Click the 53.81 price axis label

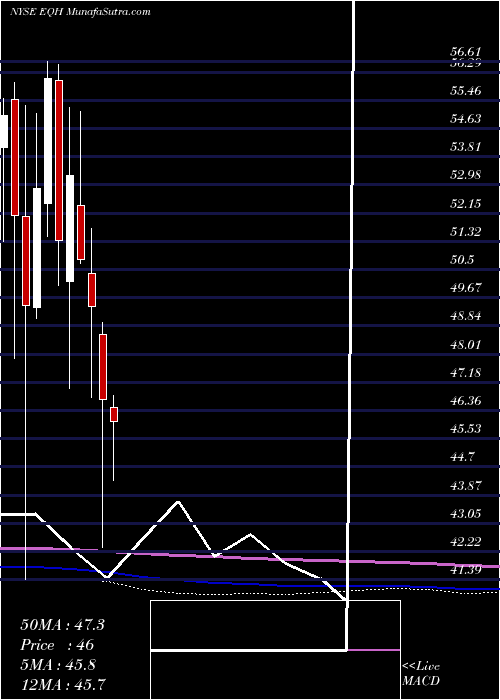pos(465,146)
